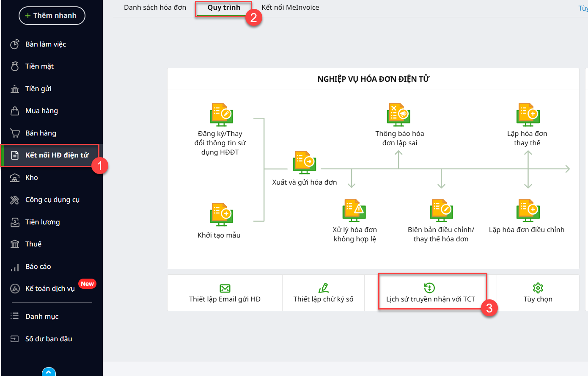Open Thiết lập Email gửi HĐ
The height and width of the screenshot is (376, 588).
(x=225, y=293)
